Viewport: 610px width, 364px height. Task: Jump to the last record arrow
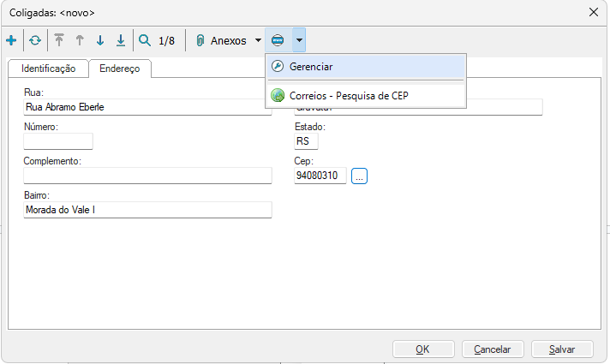point(121,40)
